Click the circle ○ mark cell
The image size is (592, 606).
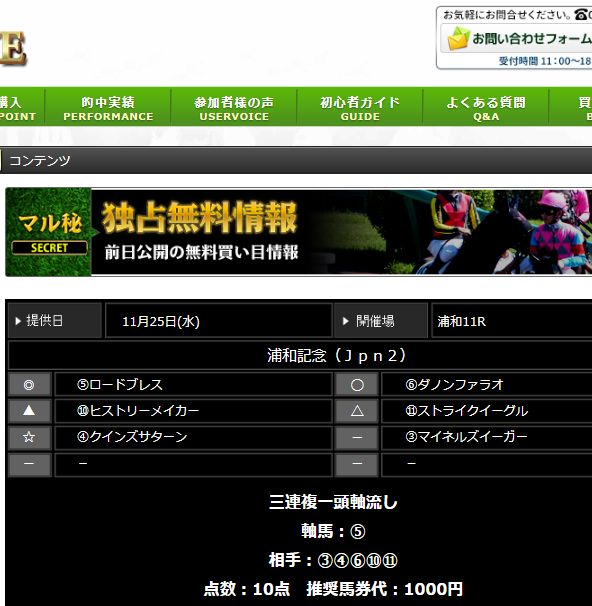(x=357, y=385)
